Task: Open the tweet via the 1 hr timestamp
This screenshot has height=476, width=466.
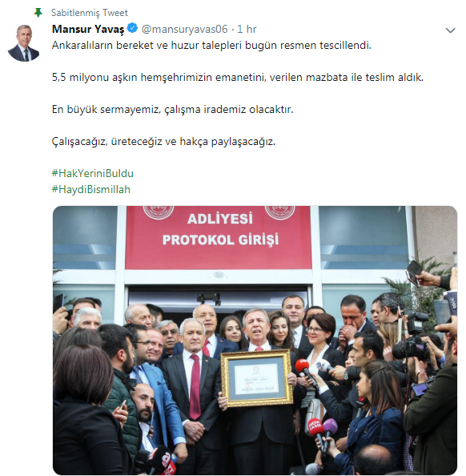Action: point(247,29)
